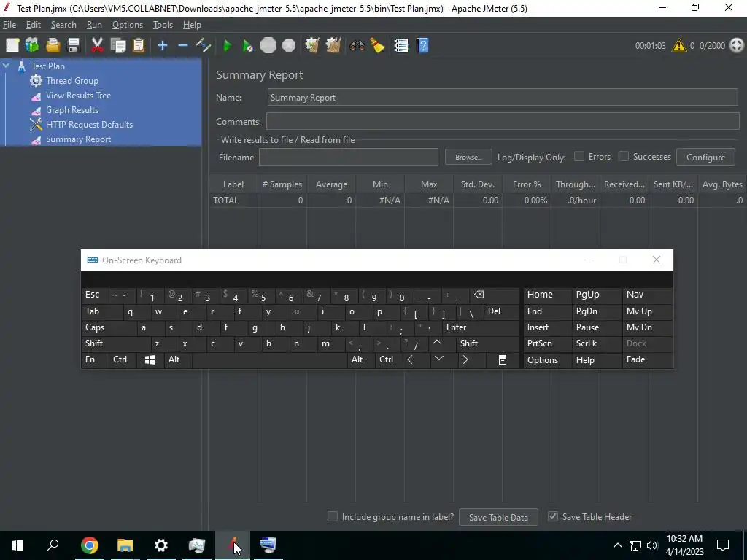Image resolution: width=747 pixels, height=560 pixels.
Task: Show hidden tray icons chevron
Action: (x=617, y=545)
